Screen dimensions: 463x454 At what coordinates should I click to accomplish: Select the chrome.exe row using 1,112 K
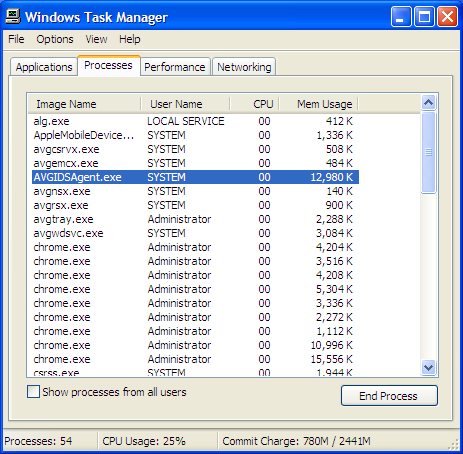[195, 331]
